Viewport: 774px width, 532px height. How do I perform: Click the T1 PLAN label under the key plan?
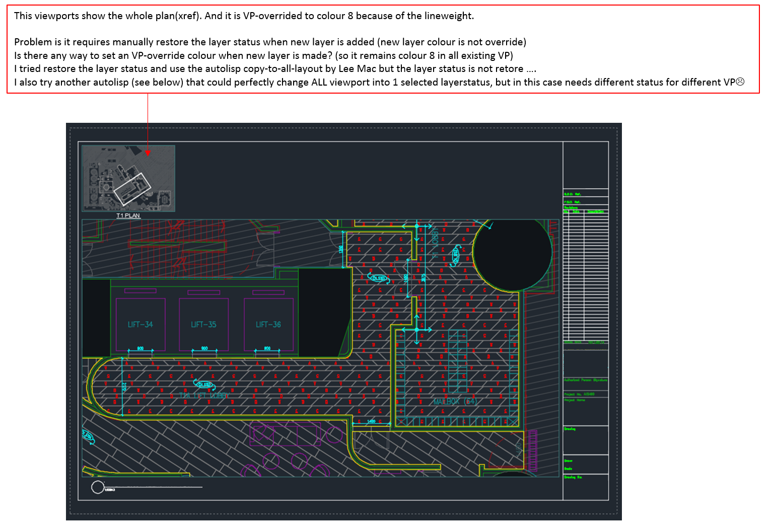129,215
